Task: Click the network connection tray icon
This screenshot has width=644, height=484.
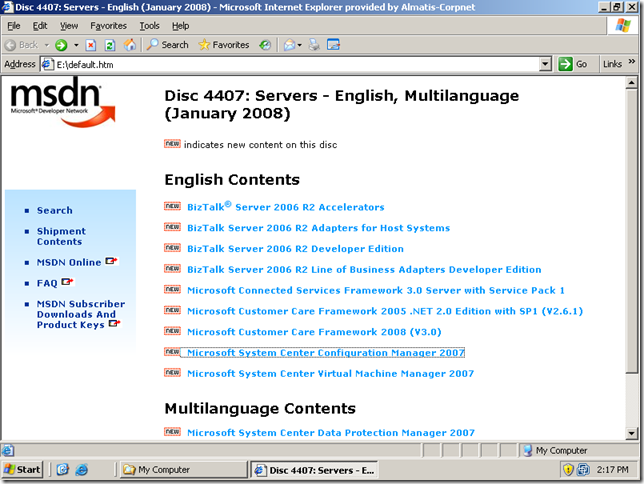Action: coord(583,470)
